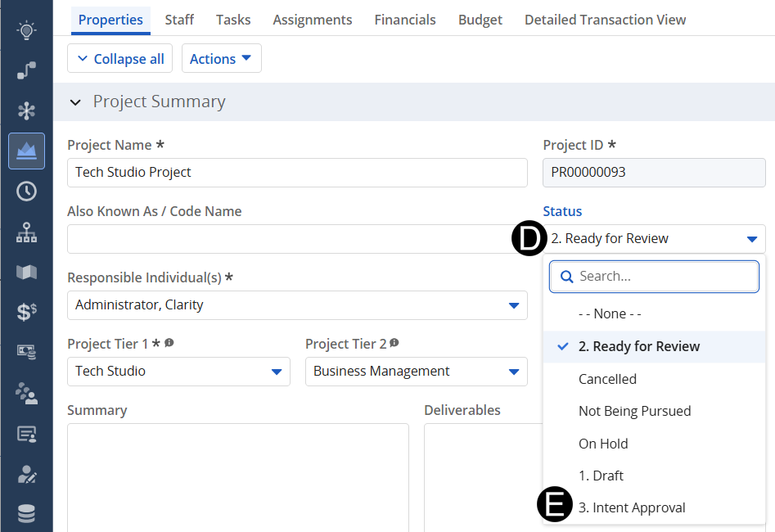Expand the Project Tier 1 dropdown

point(276,372)
